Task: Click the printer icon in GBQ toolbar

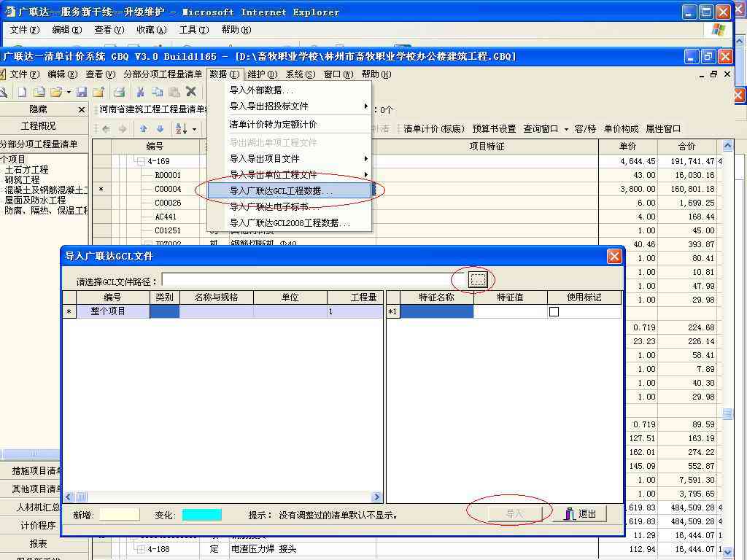Action: tap(119, 92)
